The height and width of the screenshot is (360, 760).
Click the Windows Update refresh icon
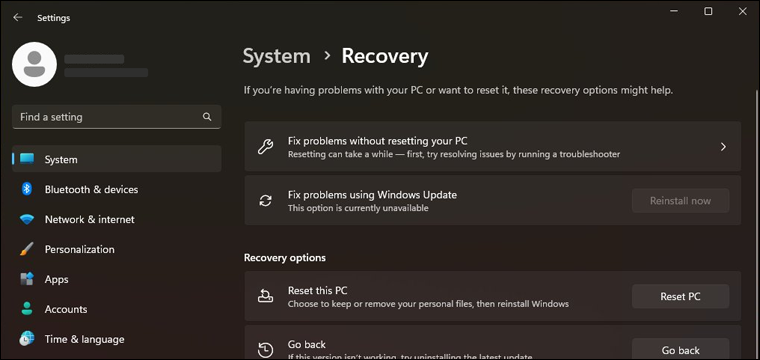pos(265,201)
